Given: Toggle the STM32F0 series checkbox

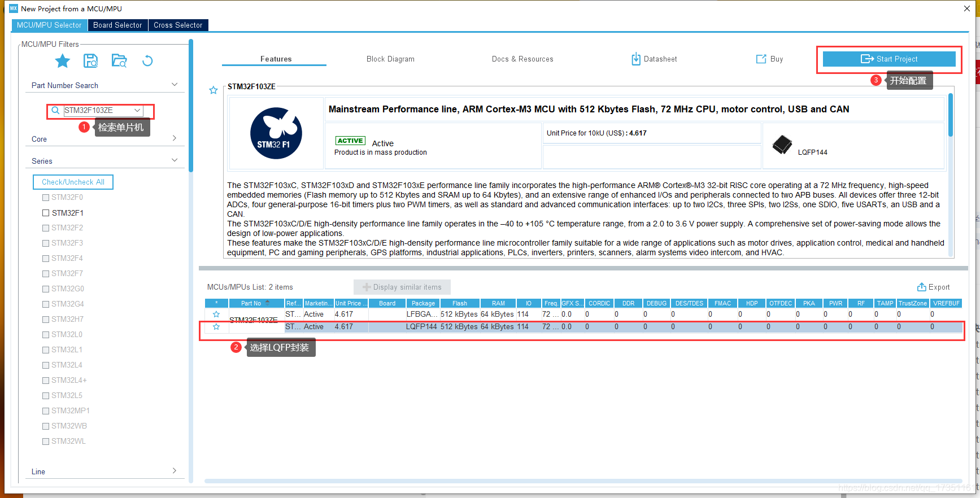Looking at the screenshot, I should pyautogui.click(x=46, y=198).
